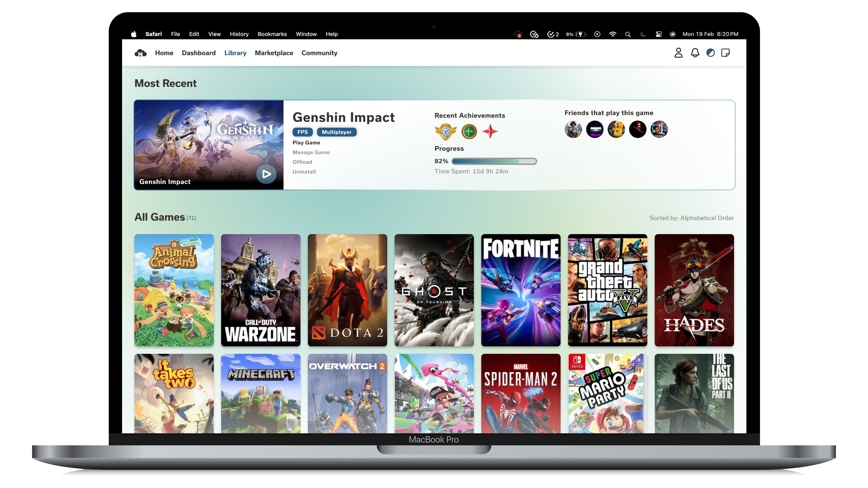The height and width of the screenshot is (488, 868).
Task: Select the Pikachu friend avatar
Action: click(x=616, y=129)
